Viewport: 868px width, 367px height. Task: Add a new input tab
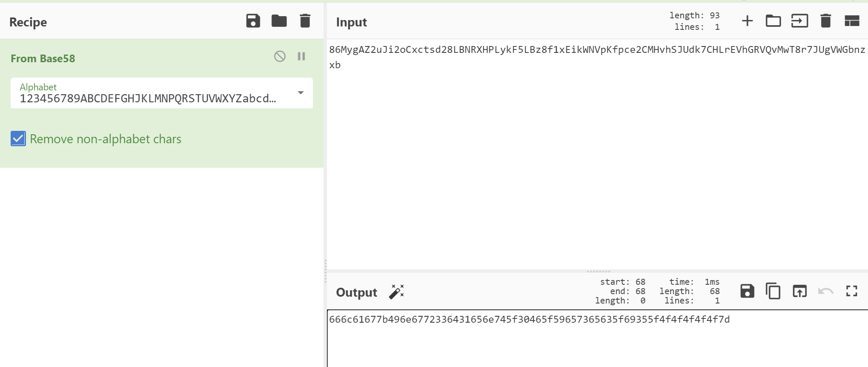click(x=748, y=21)
